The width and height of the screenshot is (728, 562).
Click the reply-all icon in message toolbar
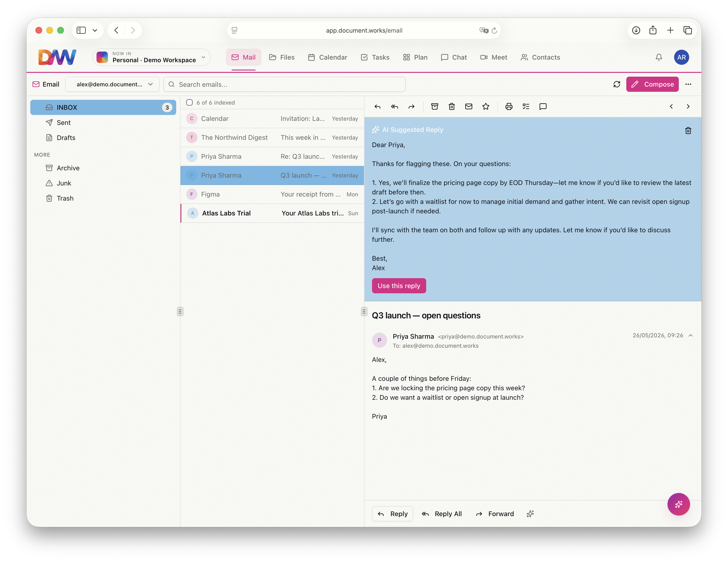(x=394, y=107)
